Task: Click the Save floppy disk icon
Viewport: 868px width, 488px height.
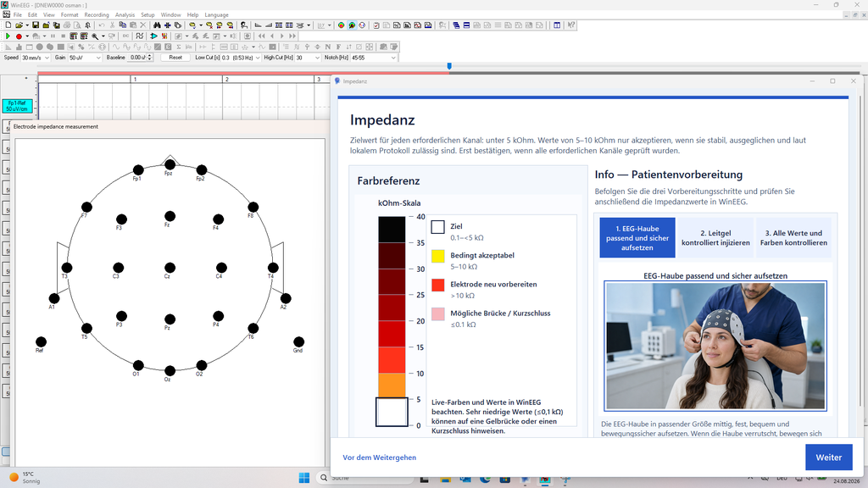Action: click(36, 25)
